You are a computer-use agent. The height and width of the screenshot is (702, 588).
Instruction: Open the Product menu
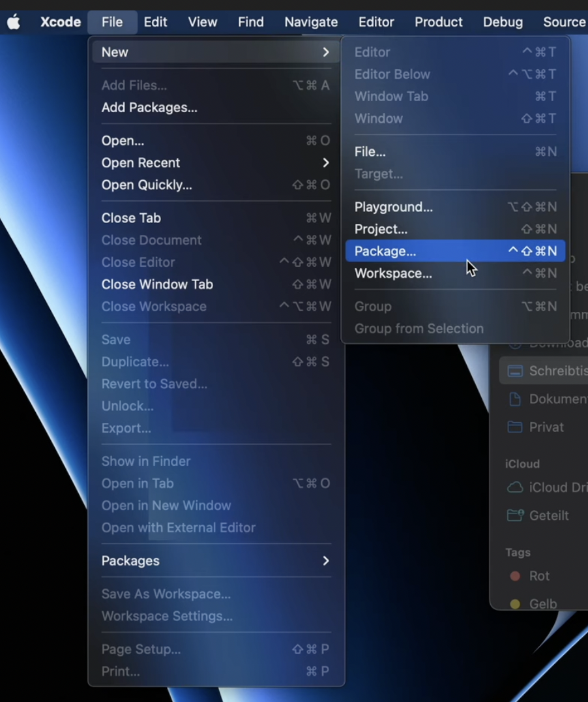click(439, 22)
